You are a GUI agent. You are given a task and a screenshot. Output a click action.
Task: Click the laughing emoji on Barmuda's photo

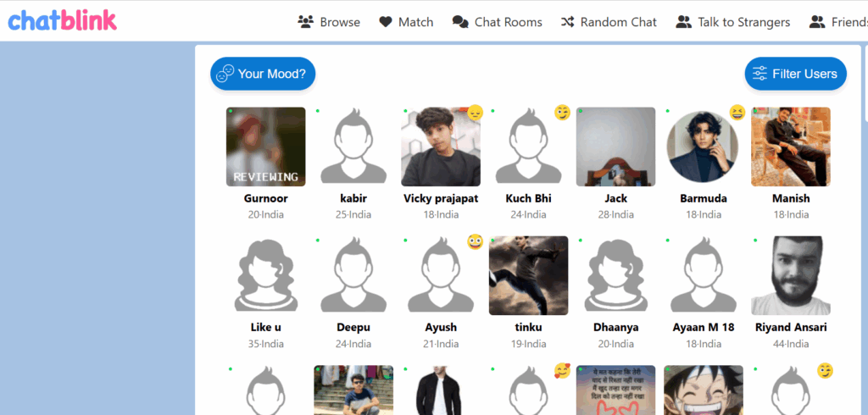(x=737, y=113)
